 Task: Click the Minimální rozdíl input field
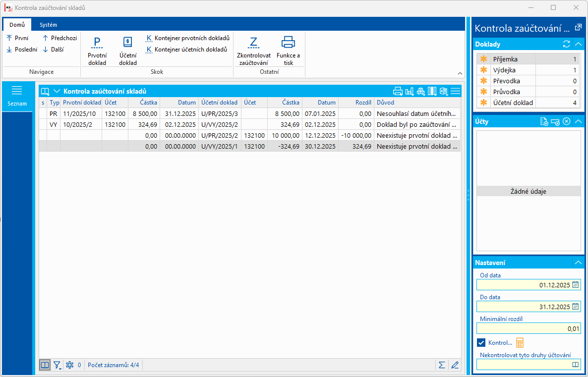pos(528,328)
